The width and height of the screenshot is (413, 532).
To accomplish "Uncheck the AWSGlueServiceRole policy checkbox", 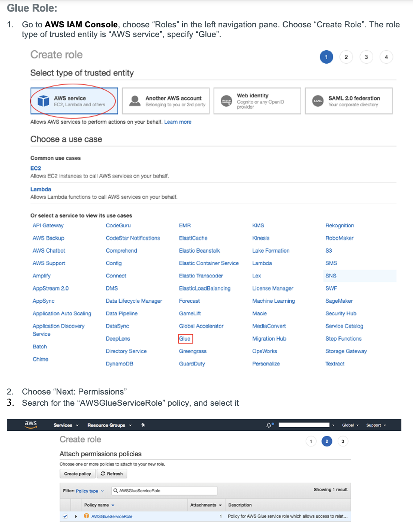I will (x=65, y=516).
